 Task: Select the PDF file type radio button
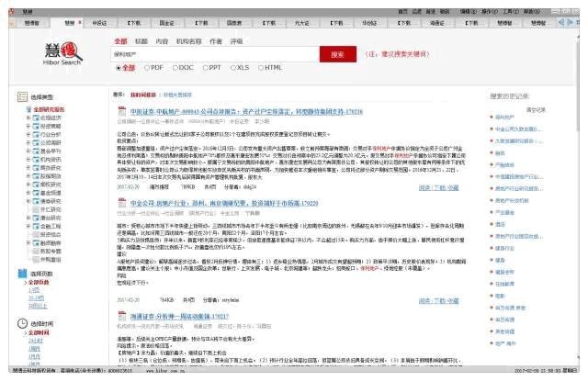point(147,68)
